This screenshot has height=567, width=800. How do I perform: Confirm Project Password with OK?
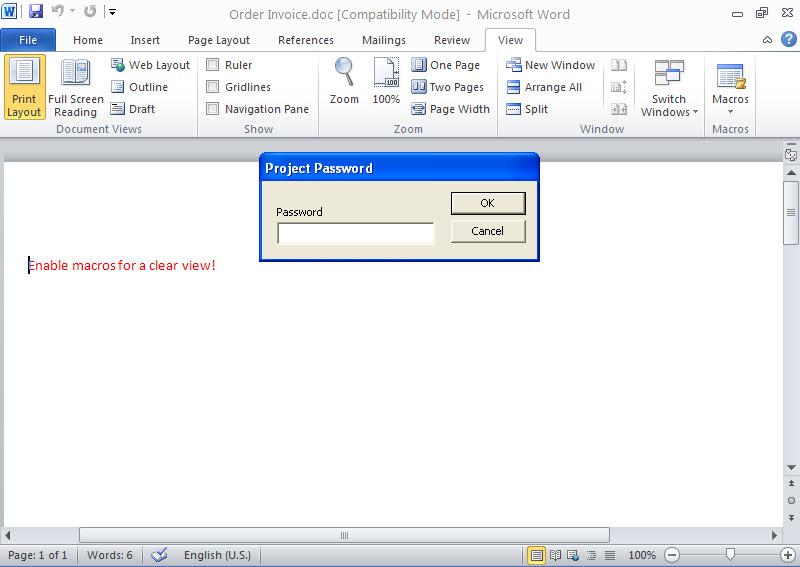(x=488, y=203)
